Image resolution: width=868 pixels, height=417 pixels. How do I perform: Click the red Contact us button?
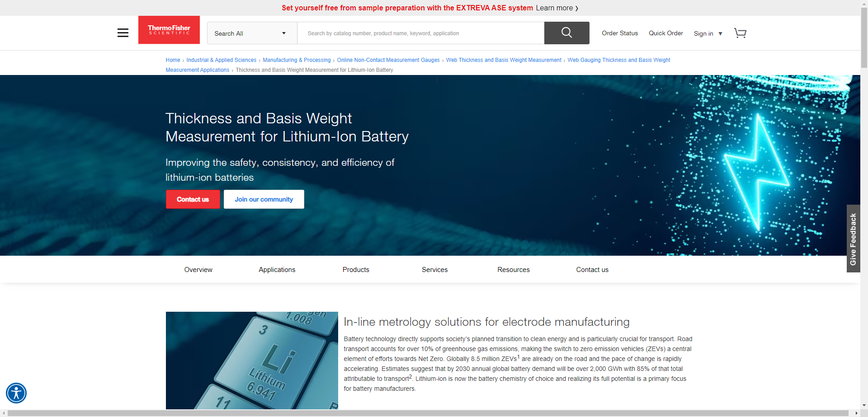(x=193, y=199)
